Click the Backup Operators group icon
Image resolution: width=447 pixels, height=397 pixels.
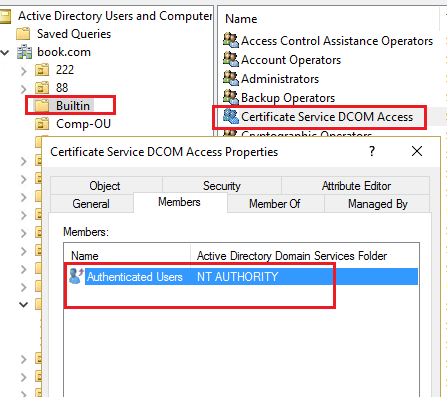pos(231,97)
